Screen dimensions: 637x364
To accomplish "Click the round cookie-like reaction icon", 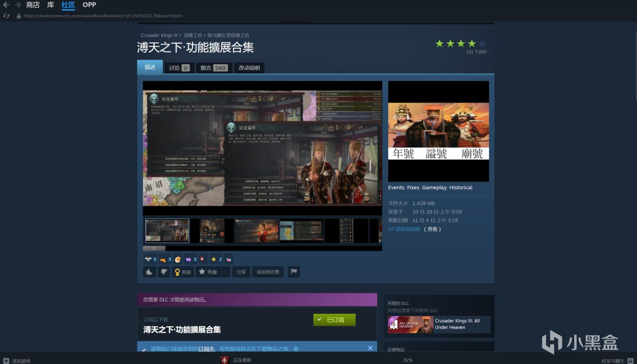I will 178,259.
